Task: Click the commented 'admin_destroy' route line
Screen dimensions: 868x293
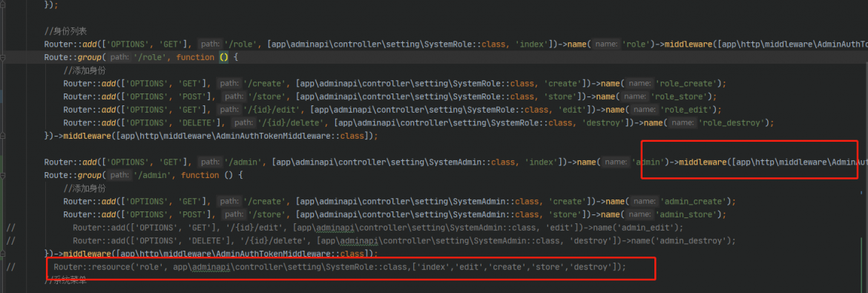Action: coord(404,240)
